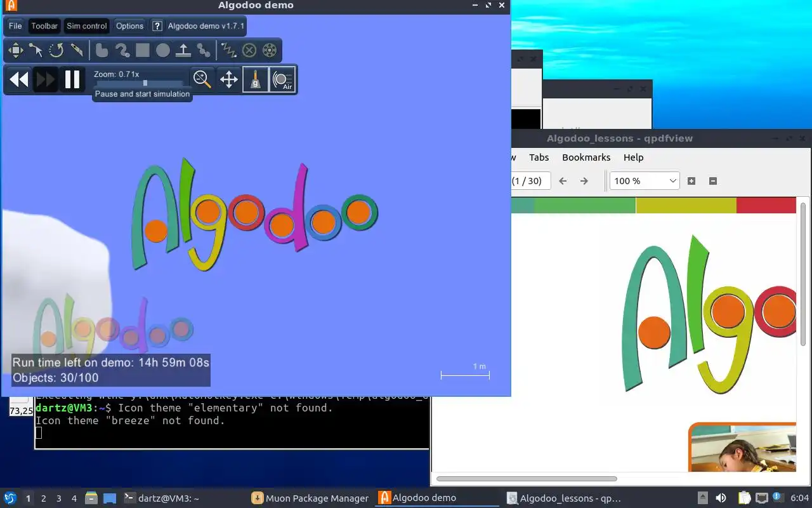Select the Move tool in Algodoo toolbar
812x508 pixels.
[x=15, y=50]
